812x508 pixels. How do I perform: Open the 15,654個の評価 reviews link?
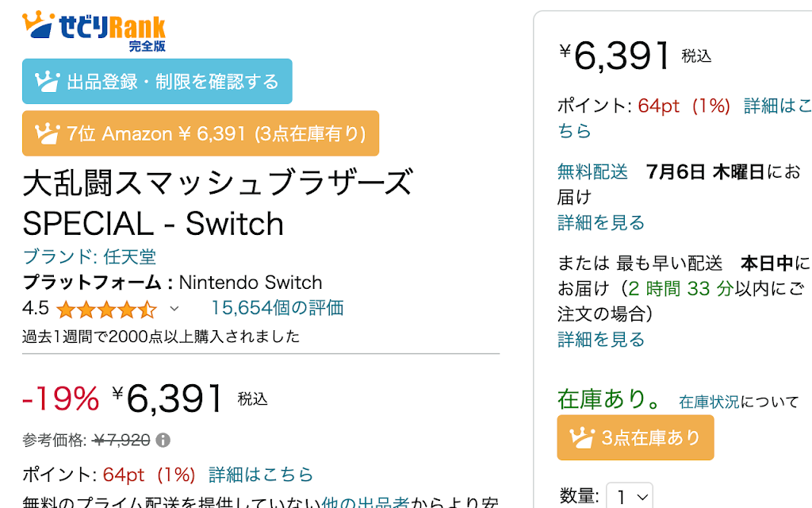point(277,308)
